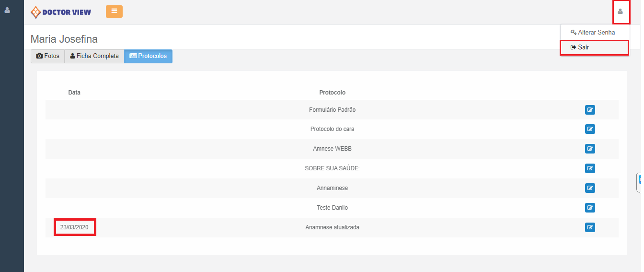Image resolution: width=644 pixels, height=272 pixels.
Task: Open edit for Anamnese atualizada
Action: (590, 227)
